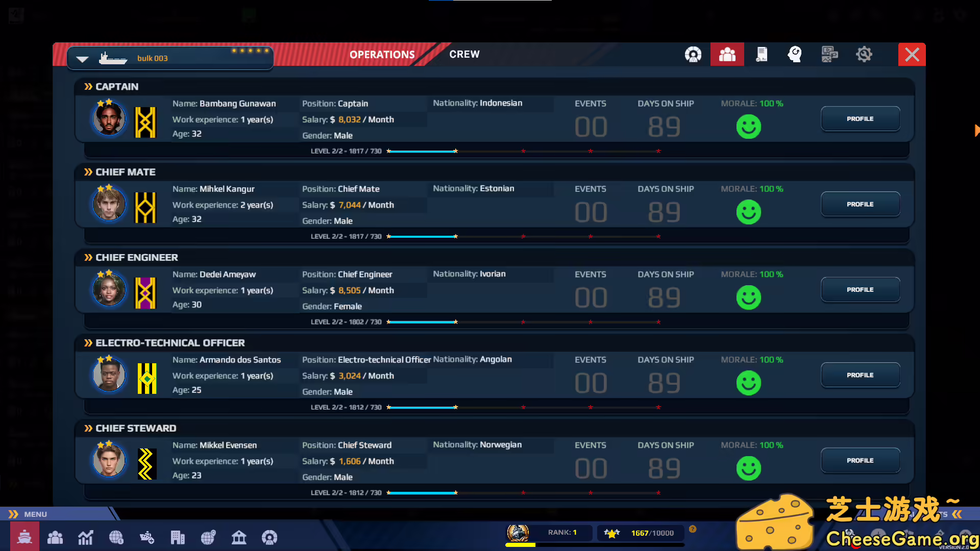Screen dimensions: 980x551
Task: Open the wrench gear maintenance icon
Action: pos(864,54)
